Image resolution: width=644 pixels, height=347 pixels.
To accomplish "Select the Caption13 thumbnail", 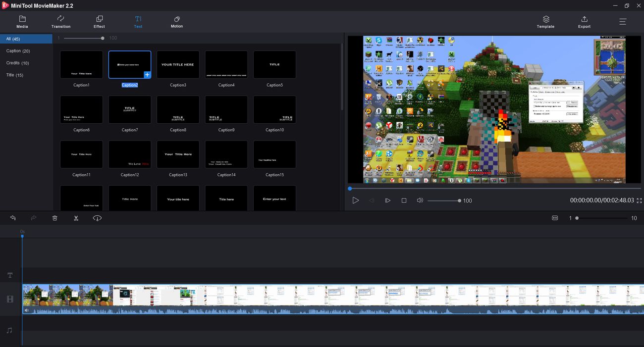I will (x=178, y=154).
